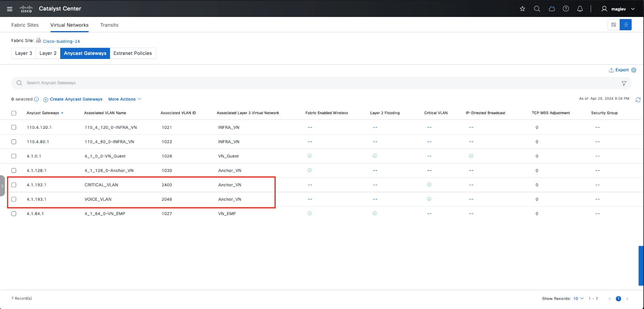Open the global search magnifier icon
Image resolution: width=644 pixels, height=309 pixels.
[537, 9]
